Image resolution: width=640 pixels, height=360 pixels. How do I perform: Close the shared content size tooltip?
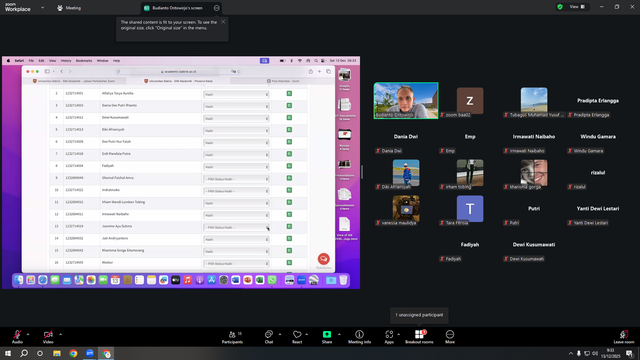(x=223, y=22)
